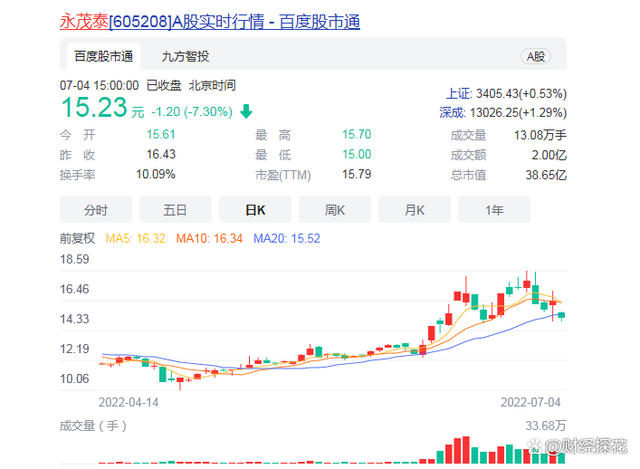Click the 今开 value 15.61
This screenshot has height=469, width=640.
[161, 134]
